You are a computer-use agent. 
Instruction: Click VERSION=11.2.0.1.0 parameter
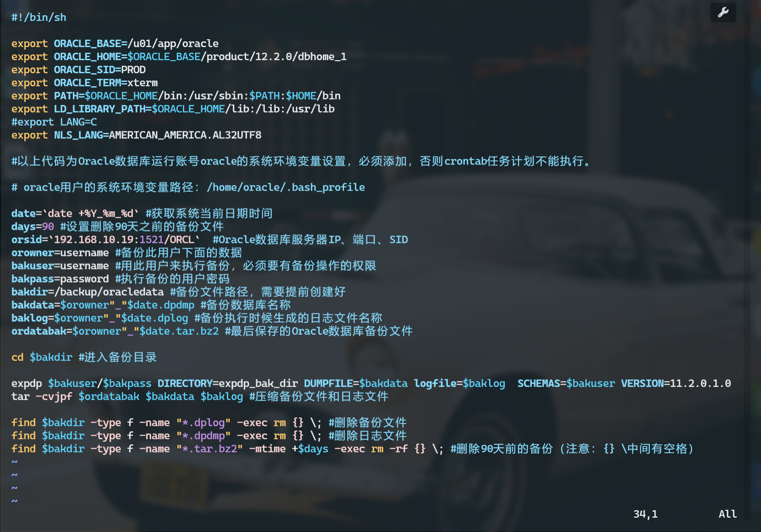tap(676, 383)
